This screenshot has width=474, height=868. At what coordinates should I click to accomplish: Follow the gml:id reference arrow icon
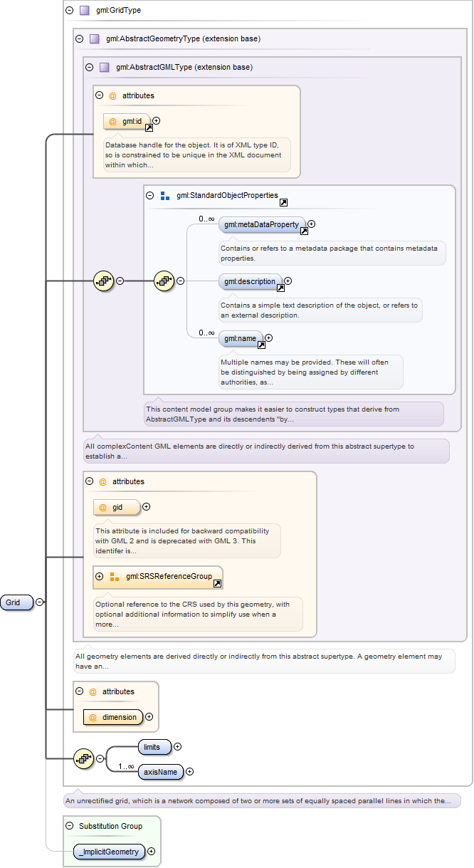149,128
